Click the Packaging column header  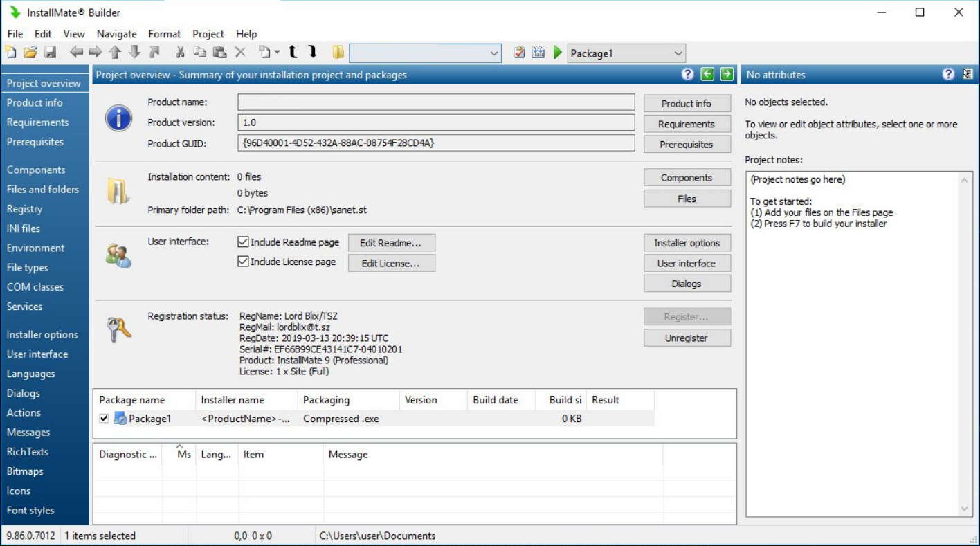tap(347, 400)
